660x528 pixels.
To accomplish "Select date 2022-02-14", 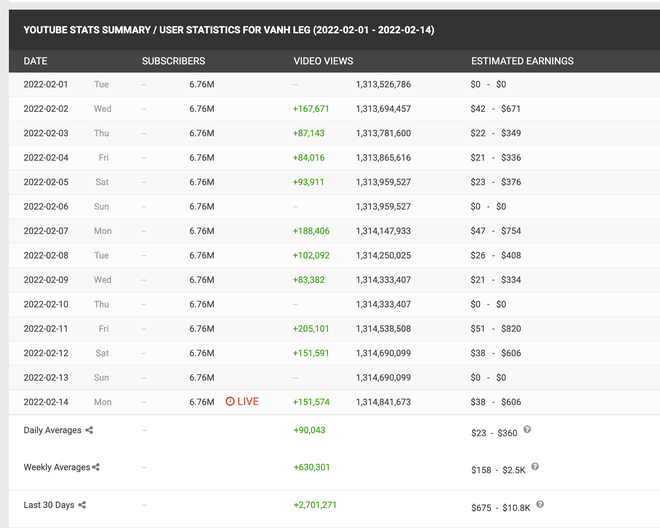I will click(x=45, y=402).
